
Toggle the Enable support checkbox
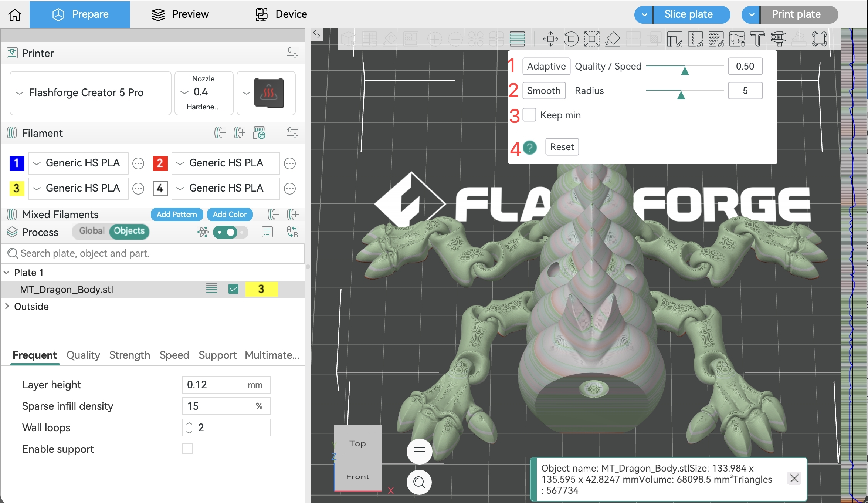187,449
